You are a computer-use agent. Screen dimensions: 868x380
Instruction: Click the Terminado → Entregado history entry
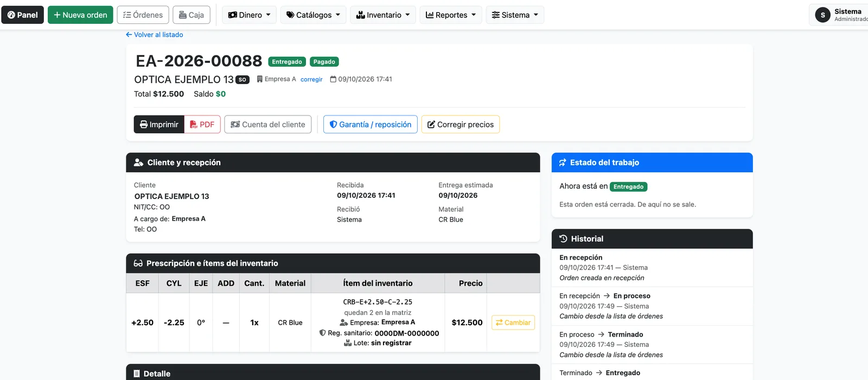pos(652,373)
